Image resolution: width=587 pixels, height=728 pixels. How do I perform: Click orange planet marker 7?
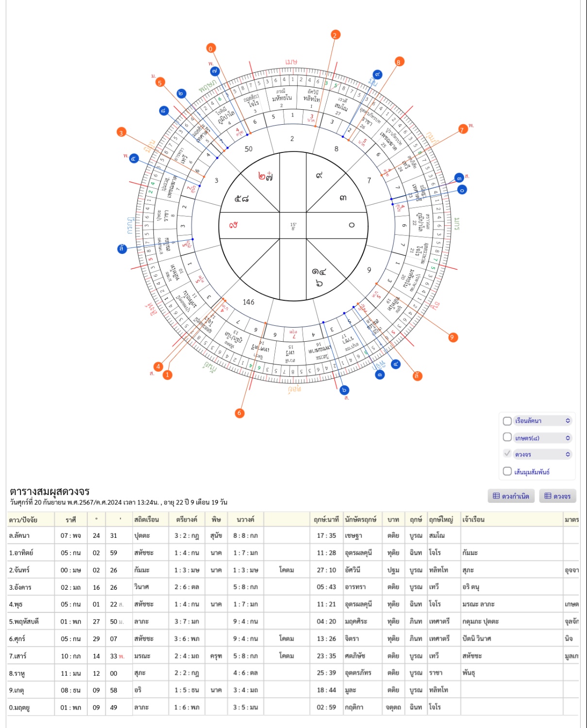coord(463,129)
